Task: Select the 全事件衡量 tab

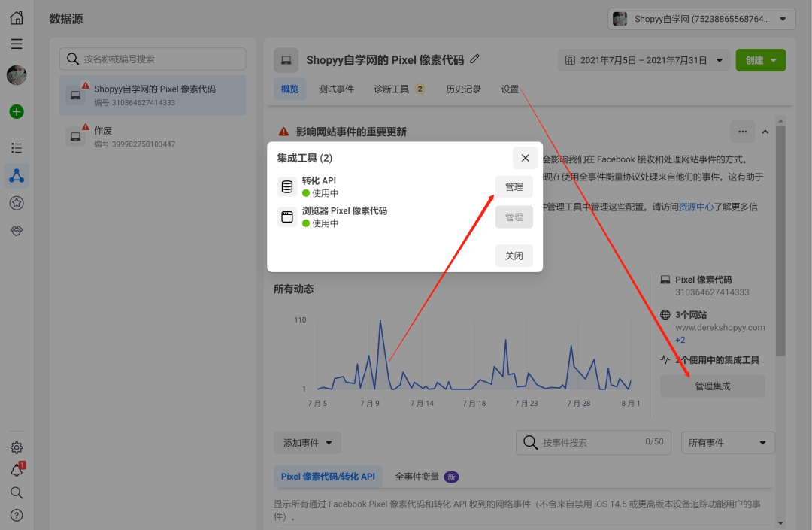Action: pyautogui.click(x=427, y=476)
